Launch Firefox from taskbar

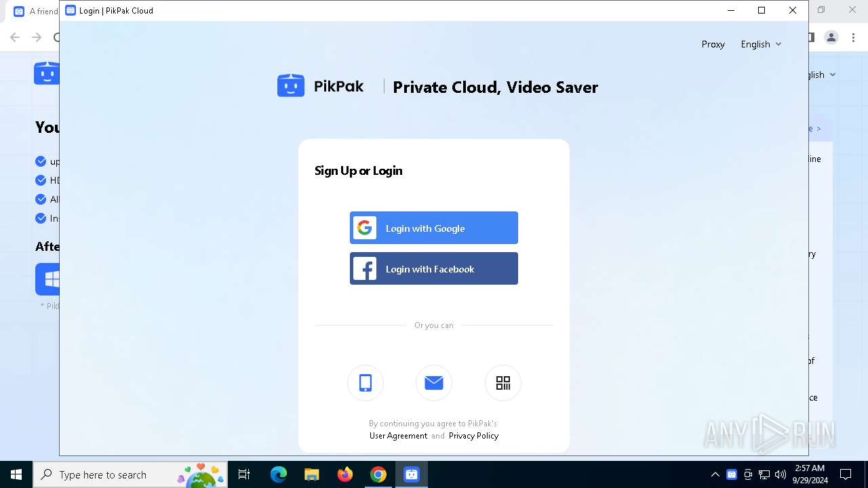coord(345,474)
